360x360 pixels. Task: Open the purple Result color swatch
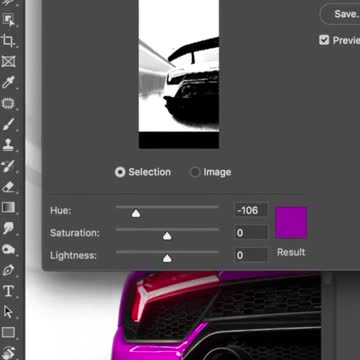tap(291, 222)
